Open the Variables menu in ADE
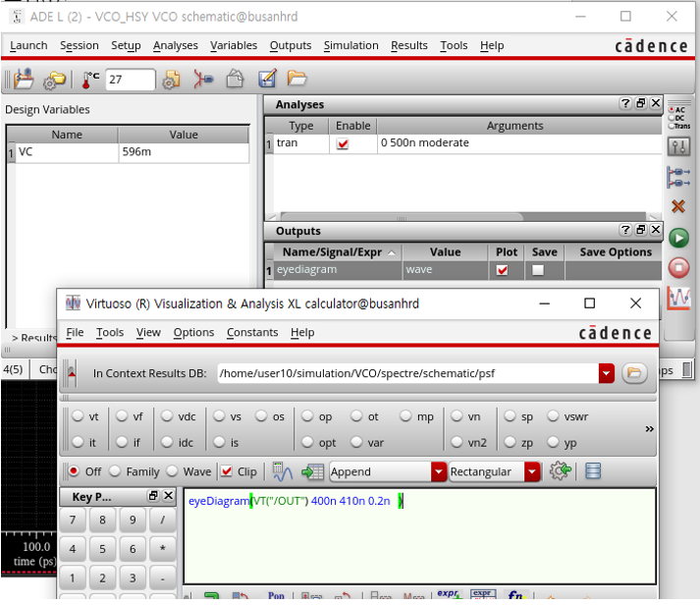 [234, 45]
